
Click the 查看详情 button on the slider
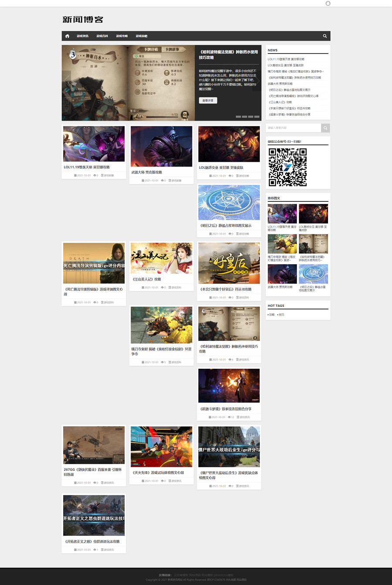[208, 100]
